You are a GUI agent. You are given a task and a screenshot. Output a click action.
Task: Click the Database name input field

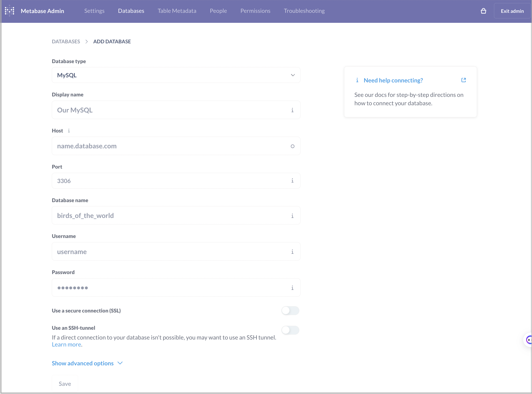click(x=176, y=215)
